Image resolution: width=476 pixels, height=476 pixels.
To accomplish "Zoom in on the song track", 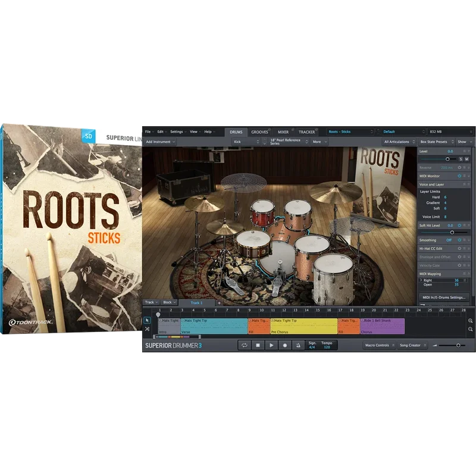I will [x=470, y=321].
